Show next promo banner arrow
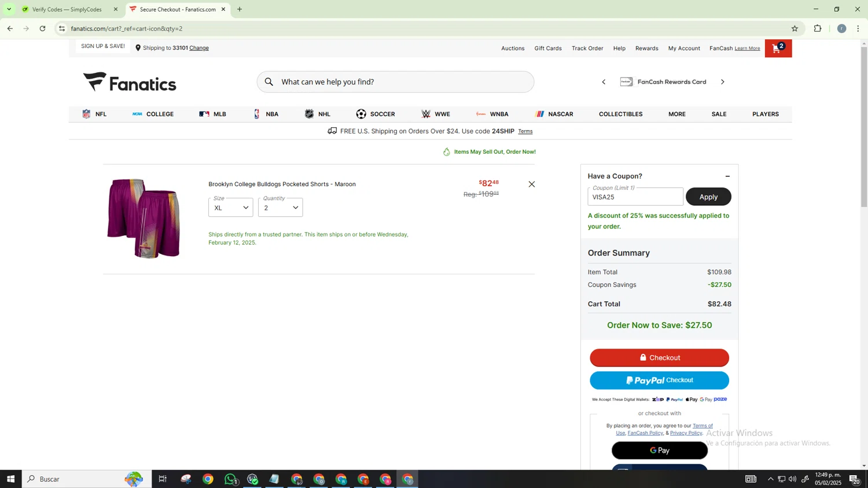 coord(722,82)
